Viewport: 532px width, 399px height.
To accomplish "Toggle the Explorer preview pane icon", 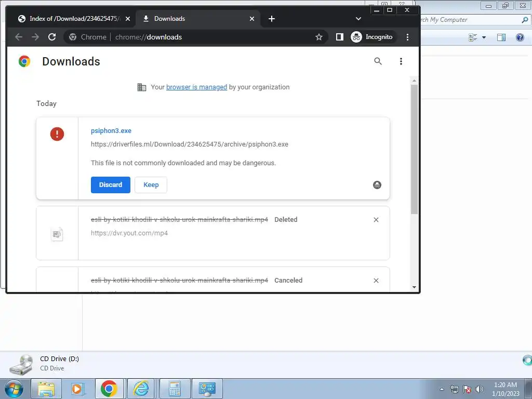I will [501, 37].
